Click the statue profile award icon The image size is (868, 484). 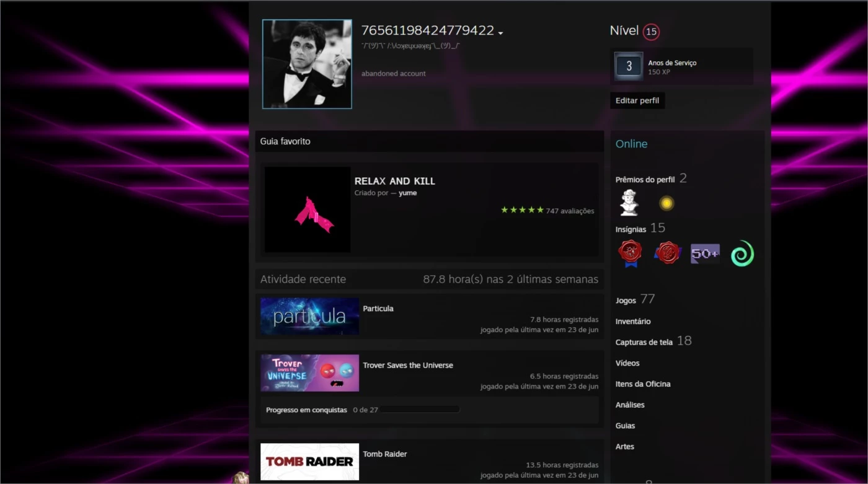coord(629,203)
